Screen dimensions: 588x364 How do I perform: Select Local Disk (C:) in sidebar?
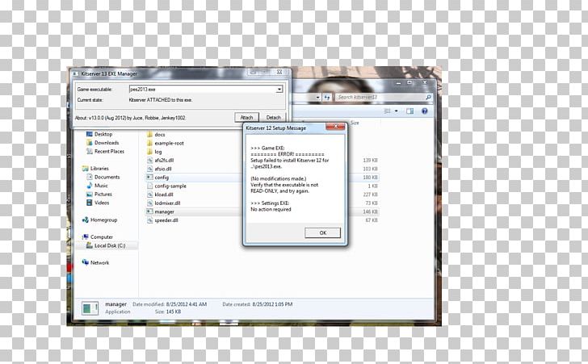[x=109, y=245]
